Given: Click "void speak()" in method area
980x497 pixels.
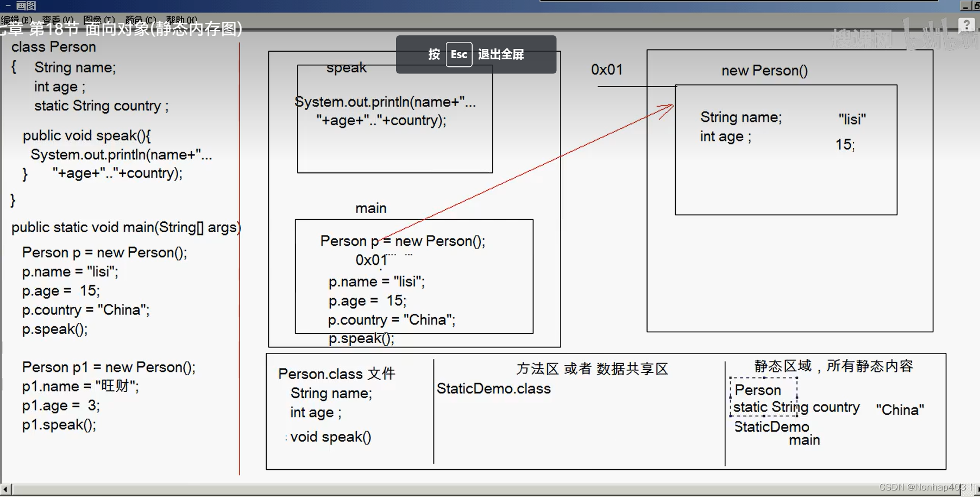Looking at the screenshot, I should 331,437.
